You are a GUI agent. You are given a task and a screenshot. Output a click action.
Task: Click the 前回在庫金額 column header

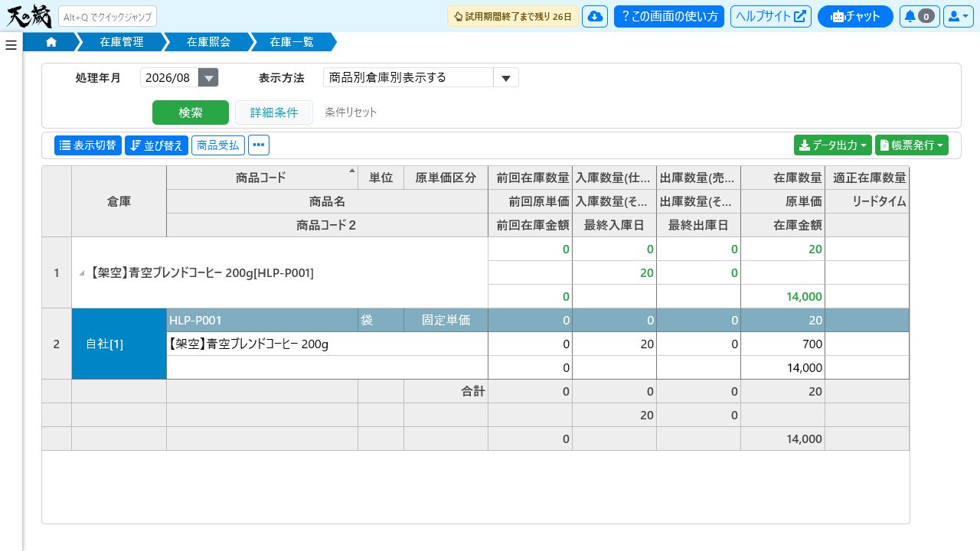point(530,225)
